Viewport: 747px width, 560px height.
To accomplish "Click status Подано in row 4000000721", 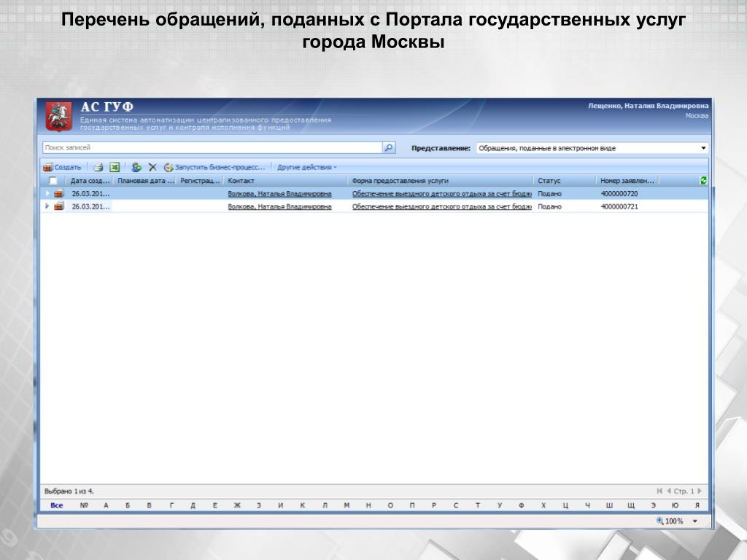I will pos(550,206).
